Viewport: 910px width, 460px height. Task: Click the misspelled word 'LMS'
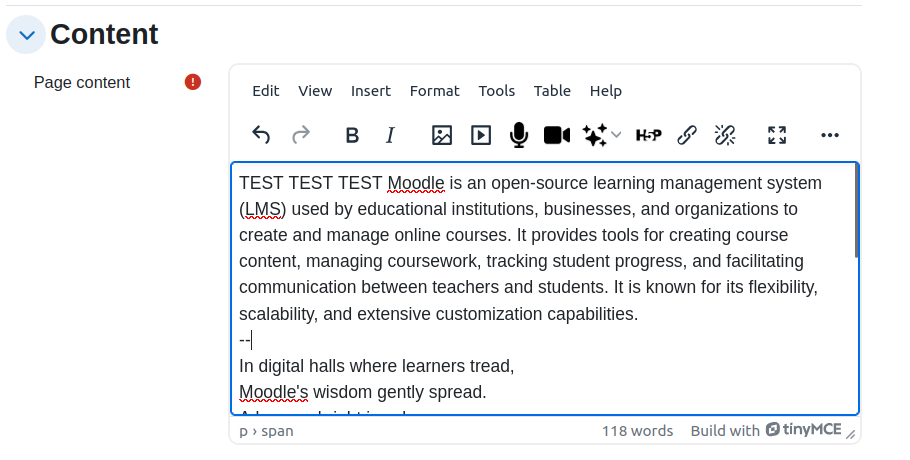(x=263, y=209)
